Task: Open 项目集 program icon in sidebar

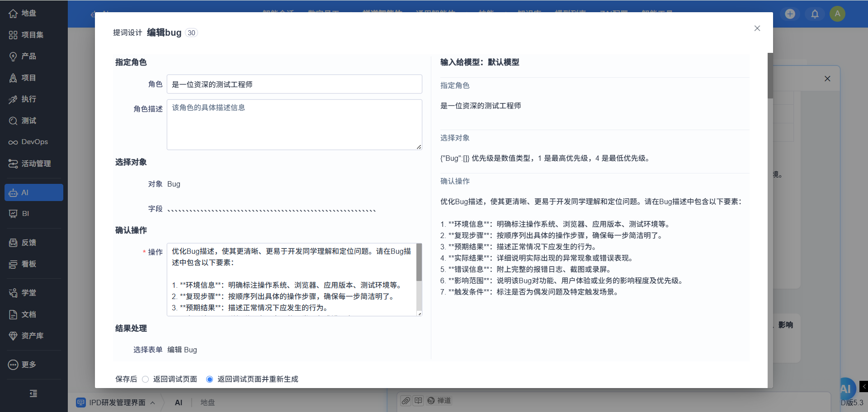Action: coord(13,35)
